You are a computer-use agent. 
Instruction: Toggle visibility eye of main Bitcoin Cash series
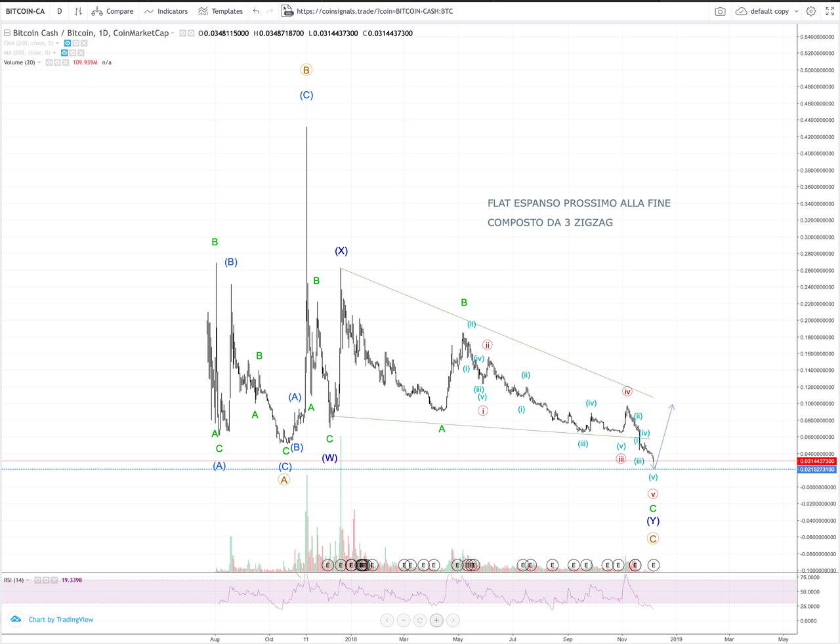pos(183,33)
